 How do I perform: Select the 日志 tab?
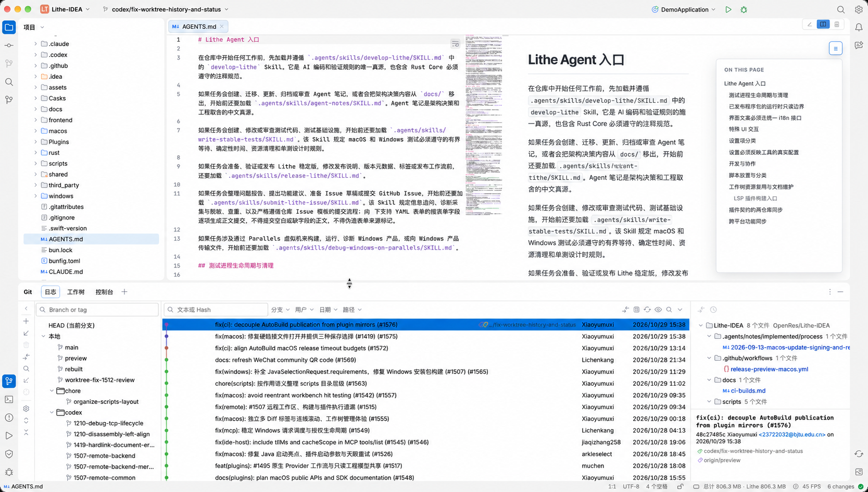coord(51,292)
